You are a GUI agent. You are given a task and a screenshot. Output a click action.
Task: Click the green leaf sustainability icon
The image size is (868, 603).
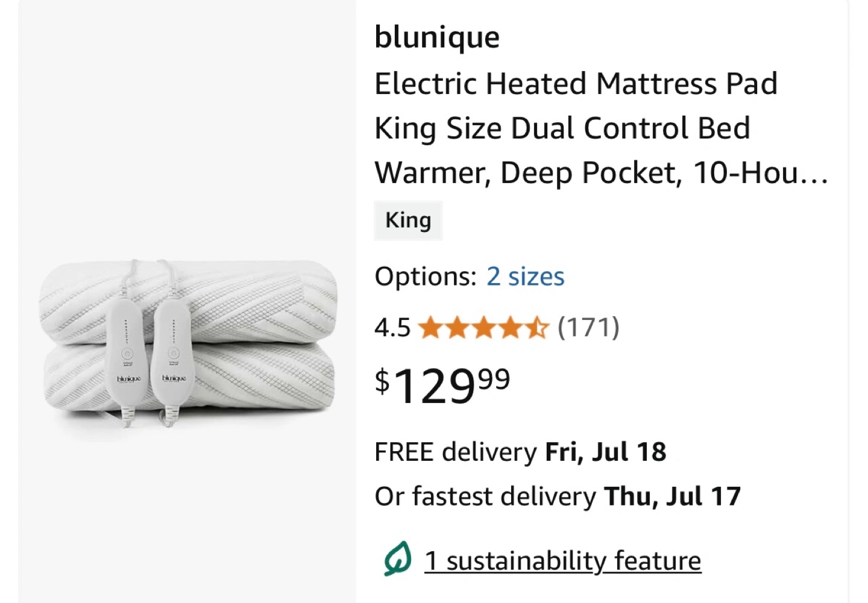tap(398, 558)
